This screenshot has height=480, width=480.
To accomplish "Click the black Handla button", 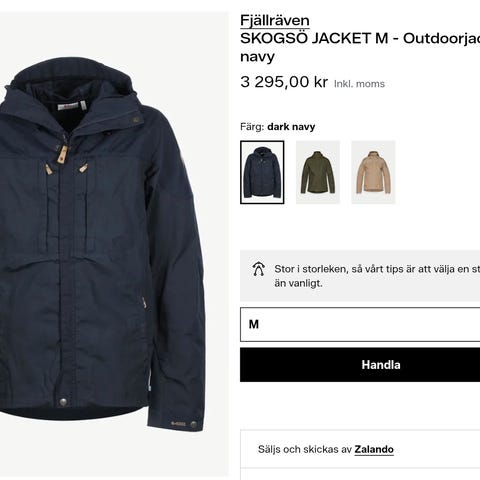I will [x=360, y=365].
